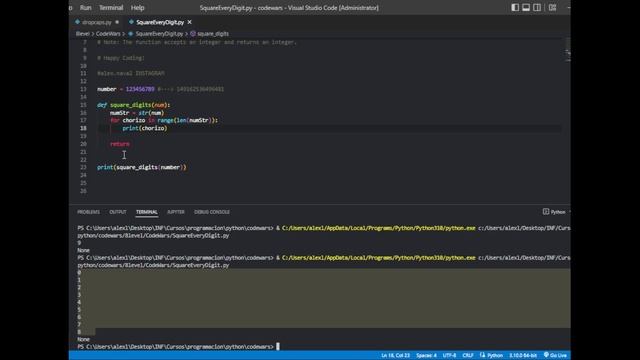640x360 pixels.
Task: Click the print(square_digits(number)) line
Action: (x=142, y=167)
